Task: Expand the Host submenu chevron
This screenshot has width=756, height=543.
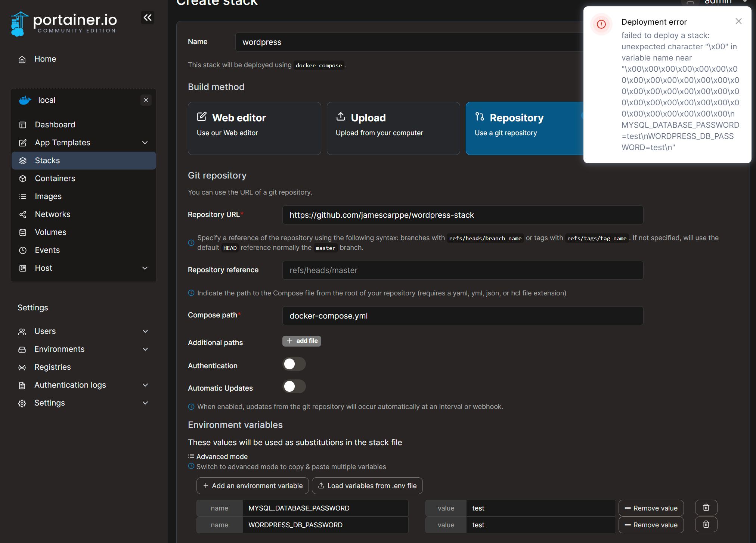Action: pyautogui.click(x=145, y=268)
